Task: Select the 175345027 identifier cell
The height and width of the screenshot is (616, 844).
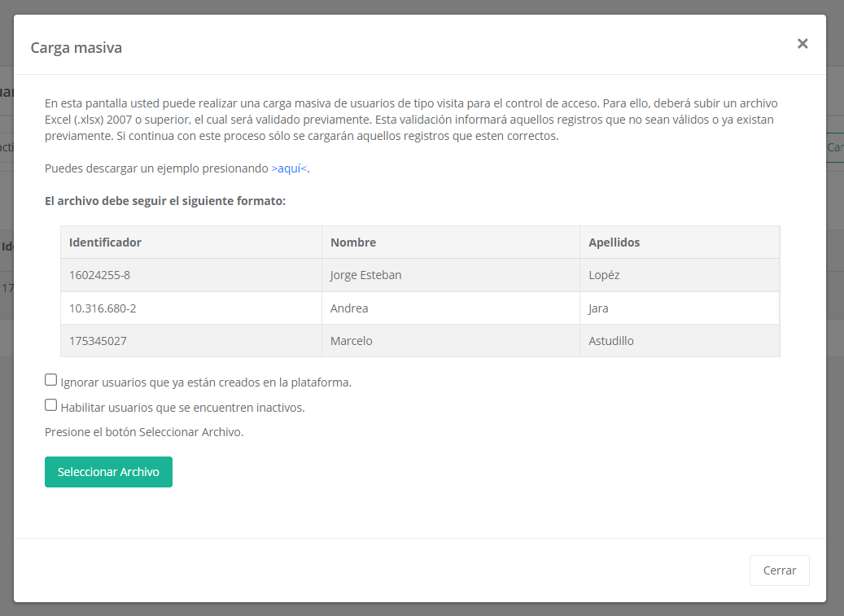Action: coord(98,341)
